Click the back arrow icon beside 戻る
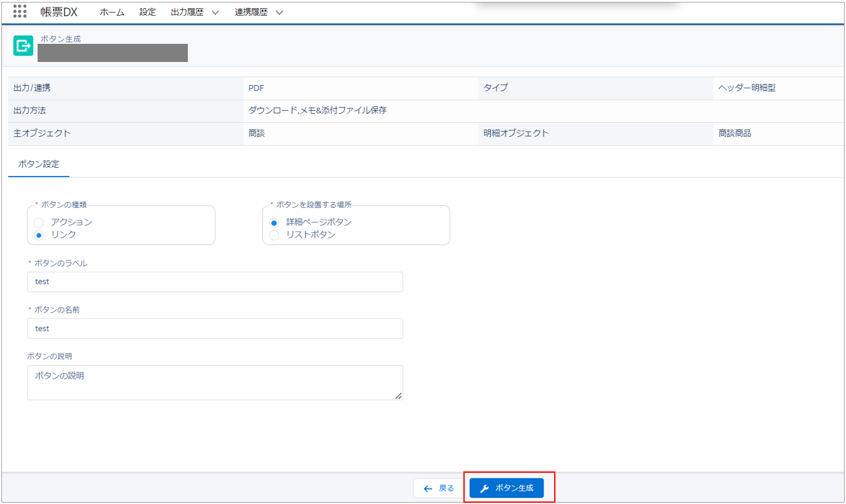The height and width of the screenshot is (504, 846). (x=428, y=488)
